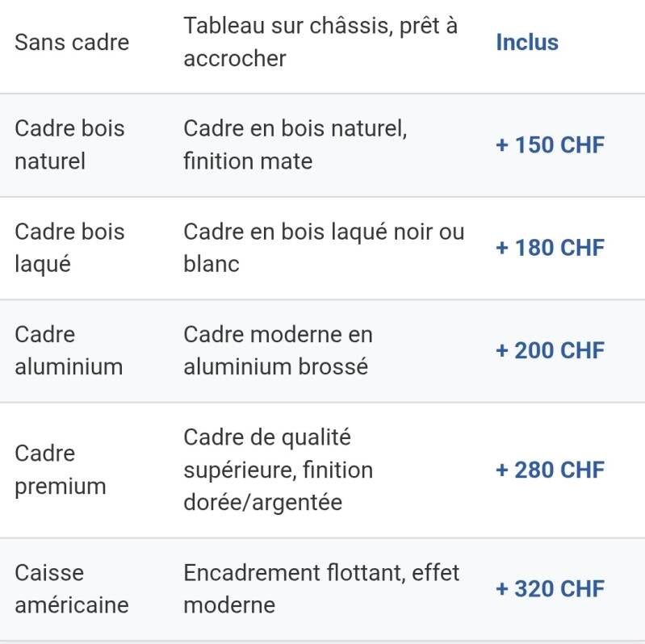The height and width of the screenshot is (644, 645).
Task: Pick the 'Cadre aluminium' option name
Action: tap(69, 350)
